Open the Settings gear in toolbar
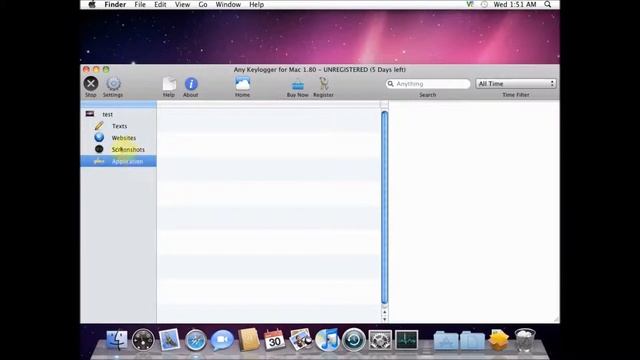Screen dimensions: 640x360 [x=113, y=84]
